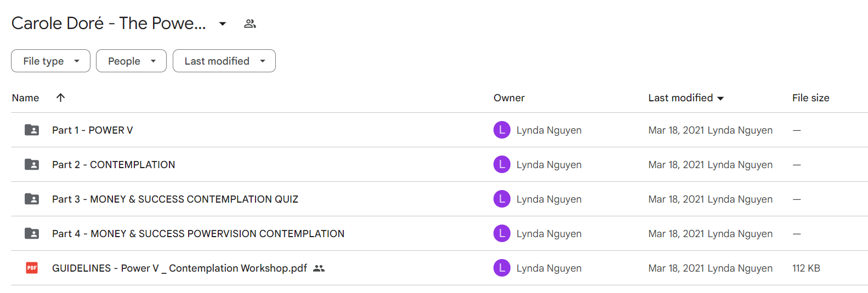
Task: Click the File size column header
Action: coord(810,97)
